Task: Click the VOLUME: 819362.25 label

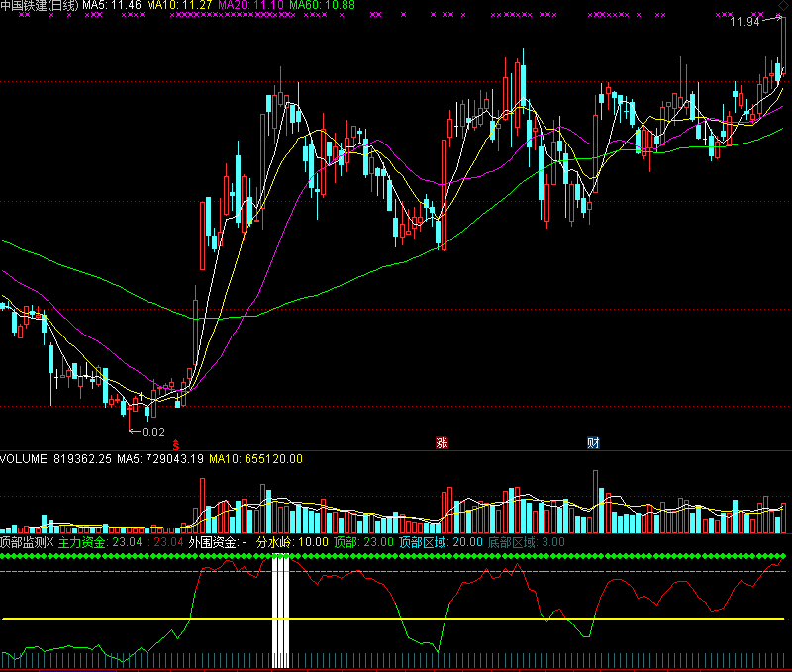Action: click(x=55, y=459)
